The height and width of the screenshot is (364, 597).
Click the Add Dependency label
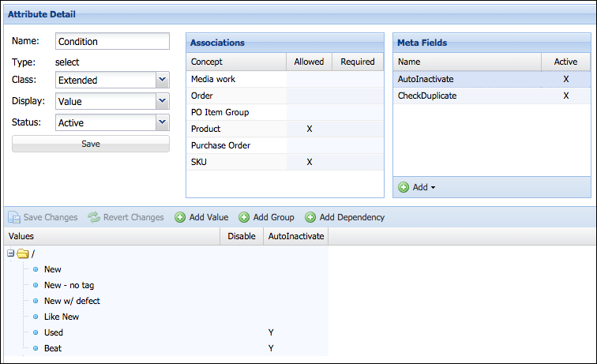pos(352,217)
